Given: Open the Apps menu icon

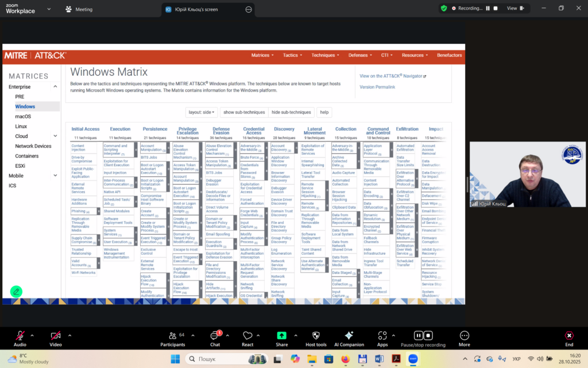Looking at the screenshot, I should 382,336.
